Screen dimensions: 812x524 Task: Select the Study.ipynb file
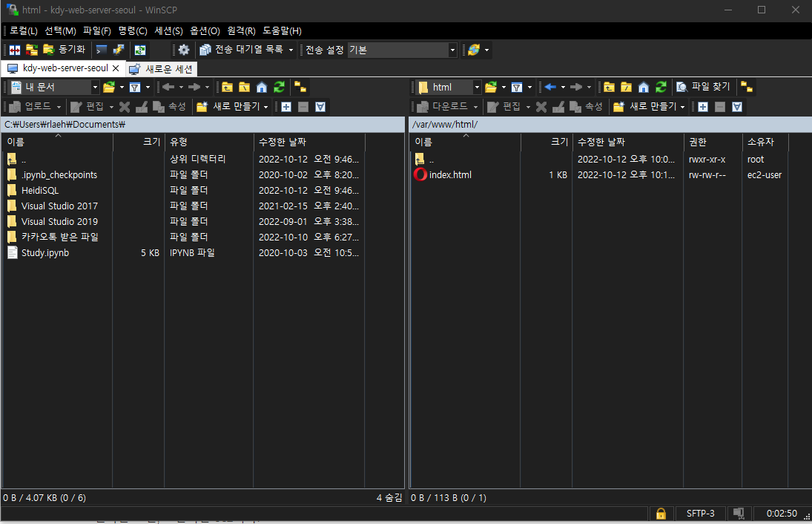coord(45,253)
